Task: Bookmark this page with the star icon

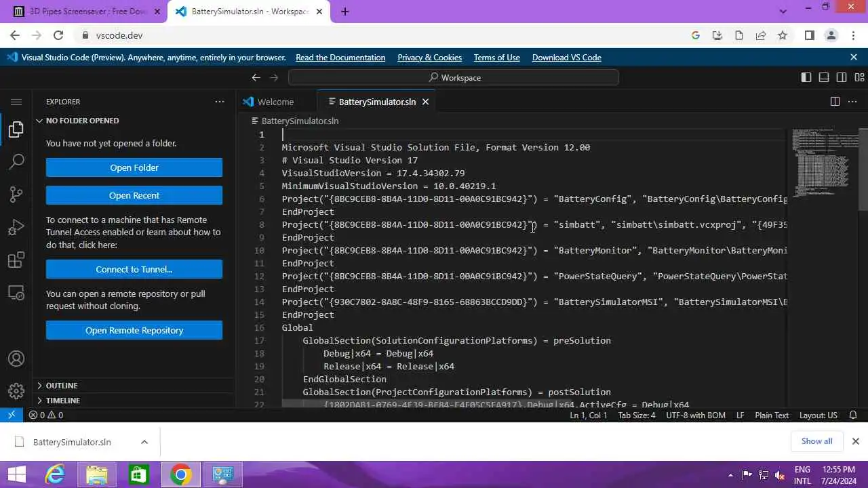Action: (x=783, y=35)
